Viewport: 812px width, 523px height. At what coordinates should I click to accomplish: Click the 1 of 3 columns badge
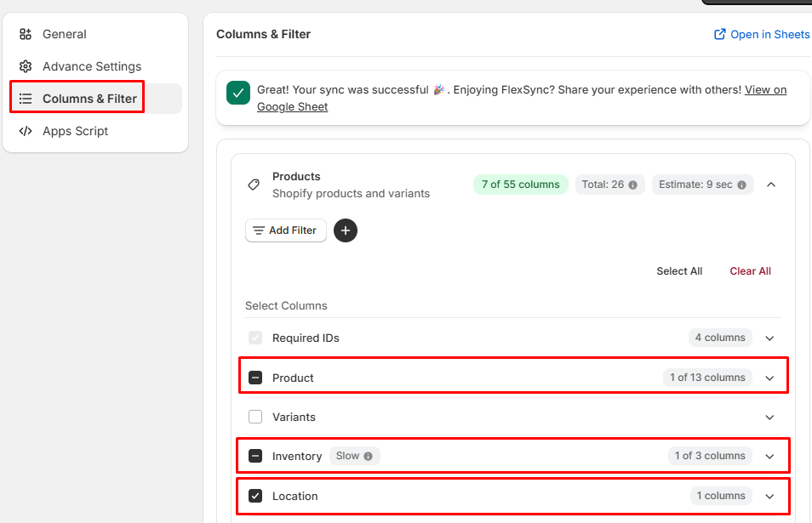point(710,456)
